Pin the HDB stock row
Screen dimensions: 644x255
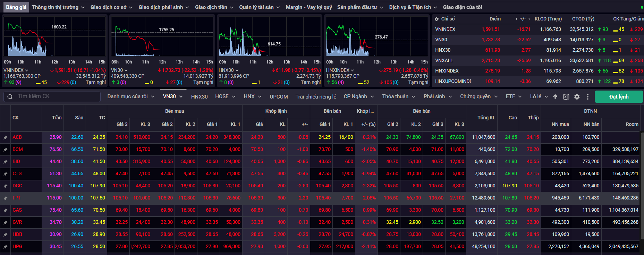pyautogui.click(x=5, y=235)
